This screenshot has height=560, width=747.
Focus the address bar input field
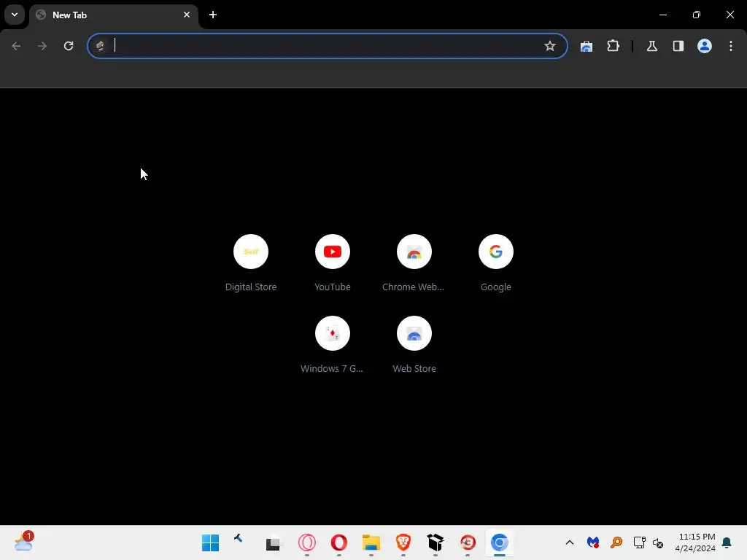tap(326, 46)
